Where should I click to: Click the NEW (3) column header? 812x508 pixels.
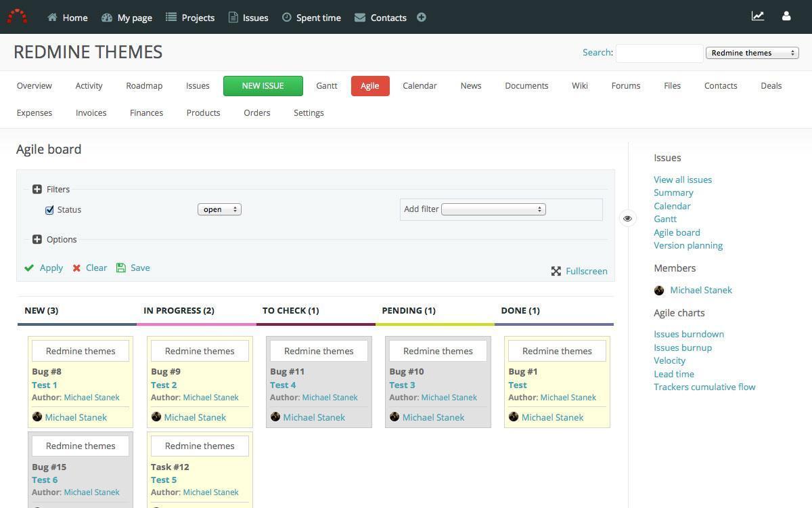tap(41, 310)
